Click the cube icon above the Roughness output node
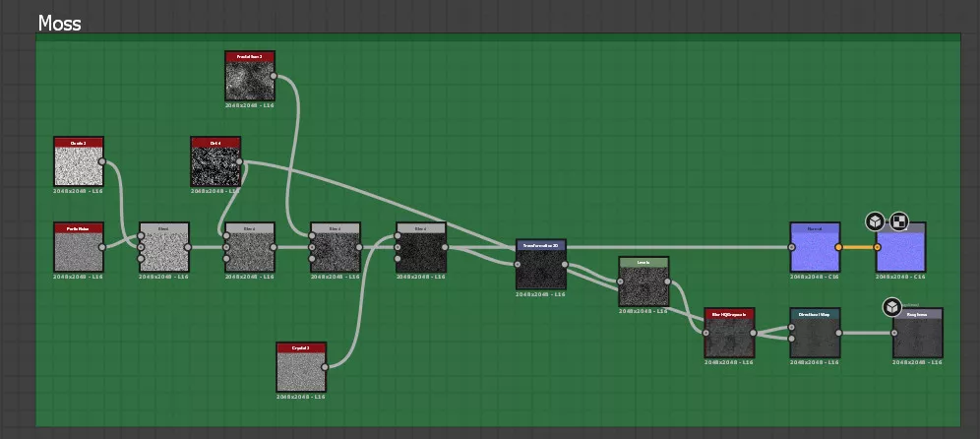Image resolution: width=980 pixels, height=439 pixels. [891, 307]
